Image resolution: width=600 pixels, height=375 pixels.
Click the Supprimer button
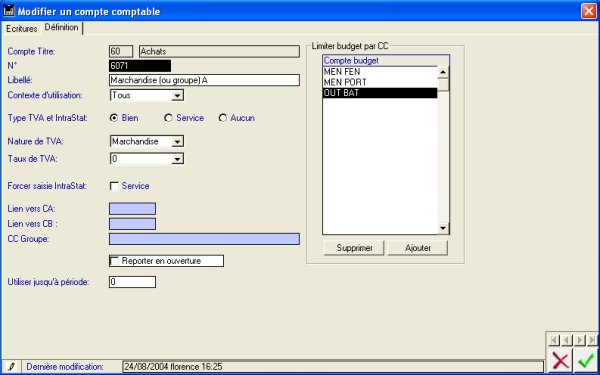tap(354, 248)
